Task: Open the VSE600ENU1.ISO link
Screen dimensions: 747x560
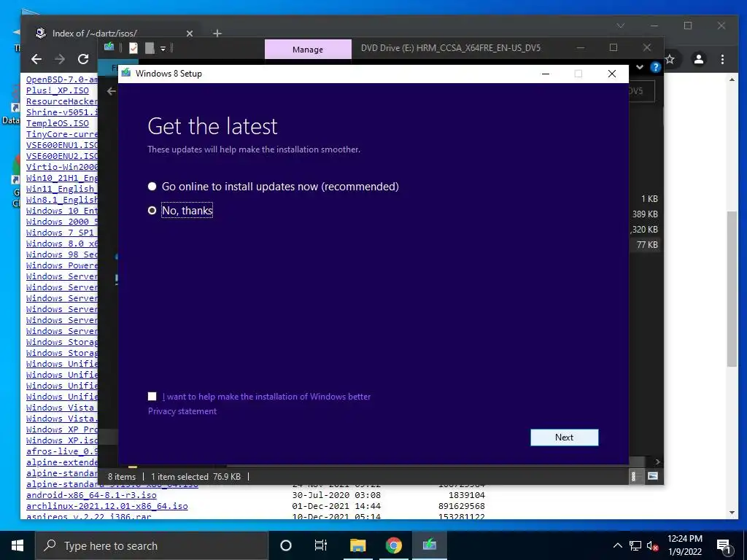Action: click(x=62, y=145)
